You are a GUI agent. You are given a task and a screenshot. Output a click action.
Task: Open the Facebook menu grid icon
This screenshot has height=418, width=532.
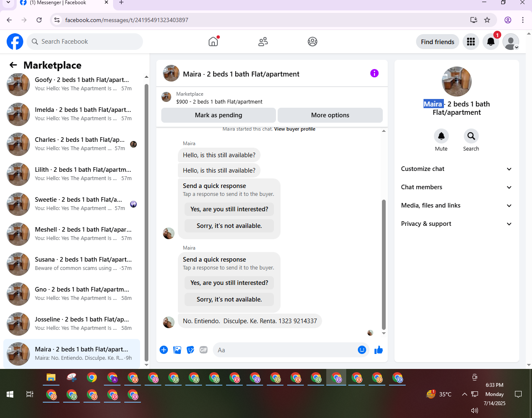point(471,42)
